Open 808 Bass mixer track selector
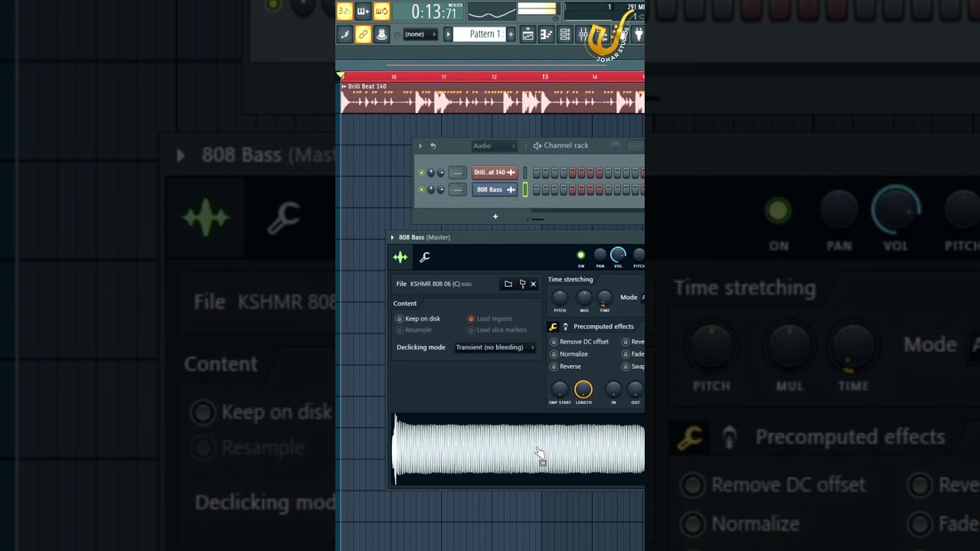This screenshot has width=980, height=551. click(x=458, y=190)
